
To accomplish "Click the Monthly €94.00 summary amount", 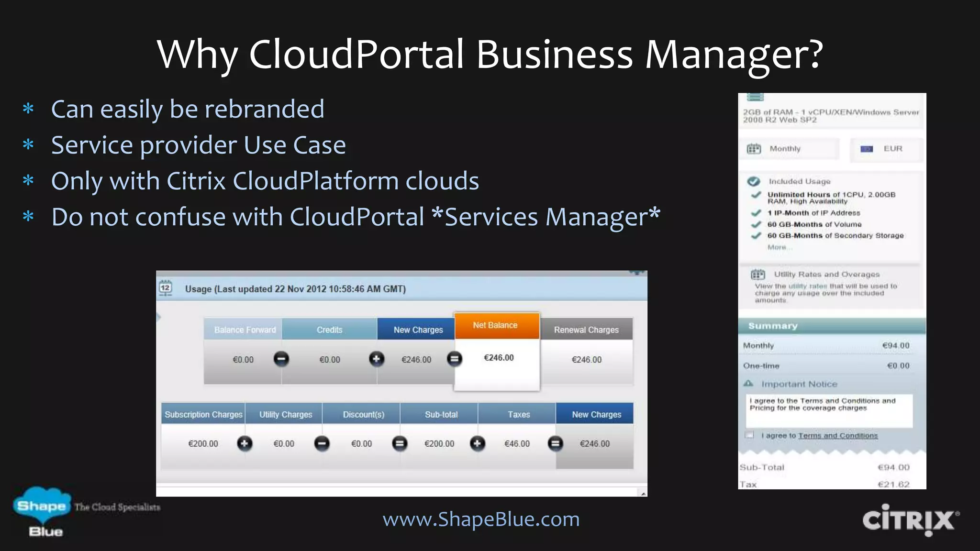I will [x=896, y=345].
